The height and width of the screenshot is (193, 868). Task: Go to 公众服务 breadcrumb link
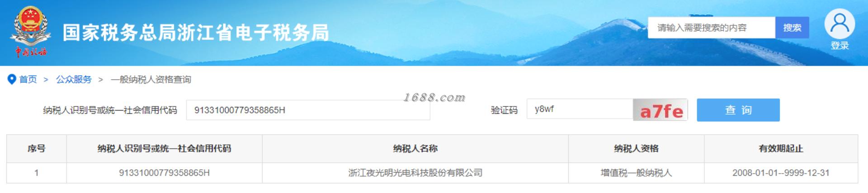coord(74,79)
